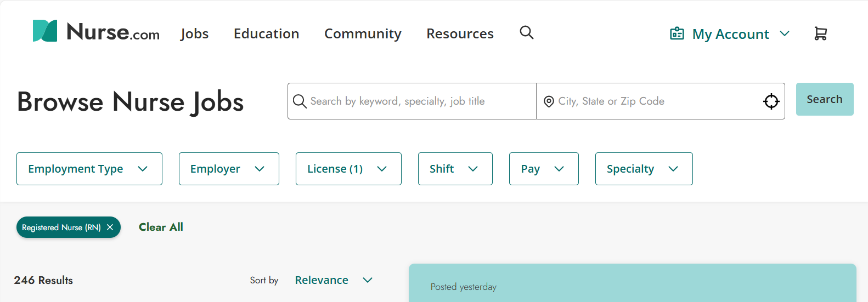868x302 pixels.
Task: Expand the Pay filter
Action: click(544, 169)
